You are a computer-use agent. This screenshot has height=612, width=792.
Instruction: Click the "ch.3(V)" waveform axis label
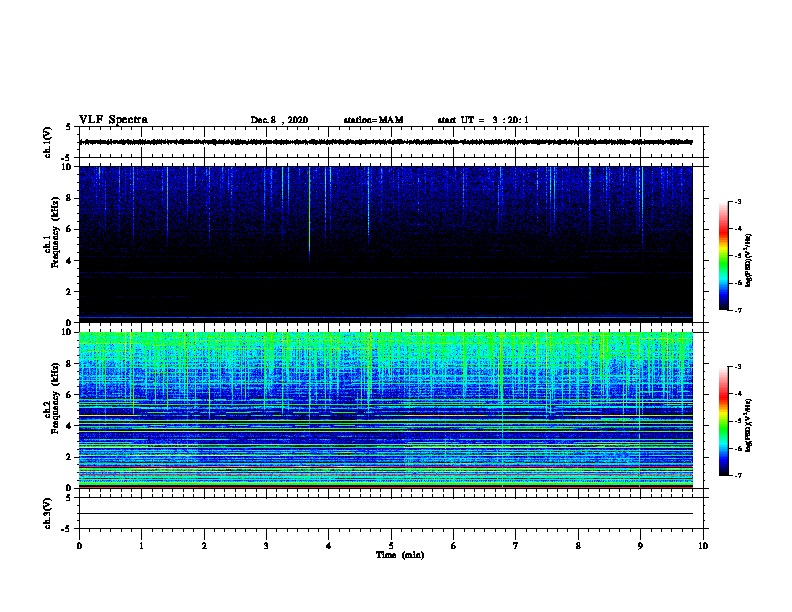point(47,513)
